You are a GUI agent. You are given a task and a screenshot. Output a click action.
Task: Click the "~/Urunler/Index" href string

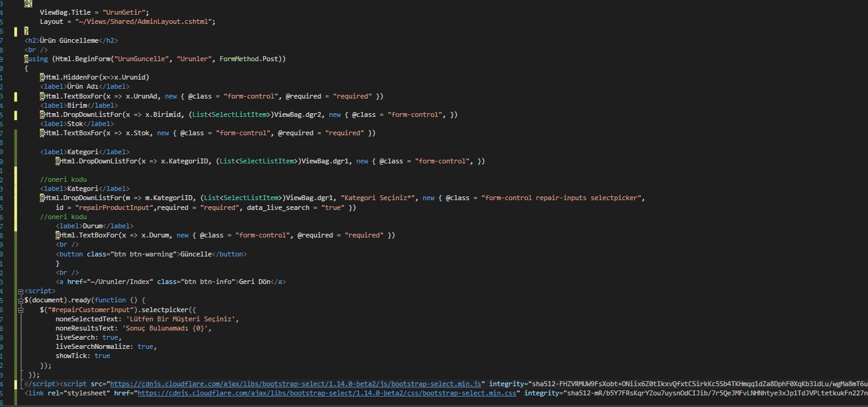coord(119,282)
